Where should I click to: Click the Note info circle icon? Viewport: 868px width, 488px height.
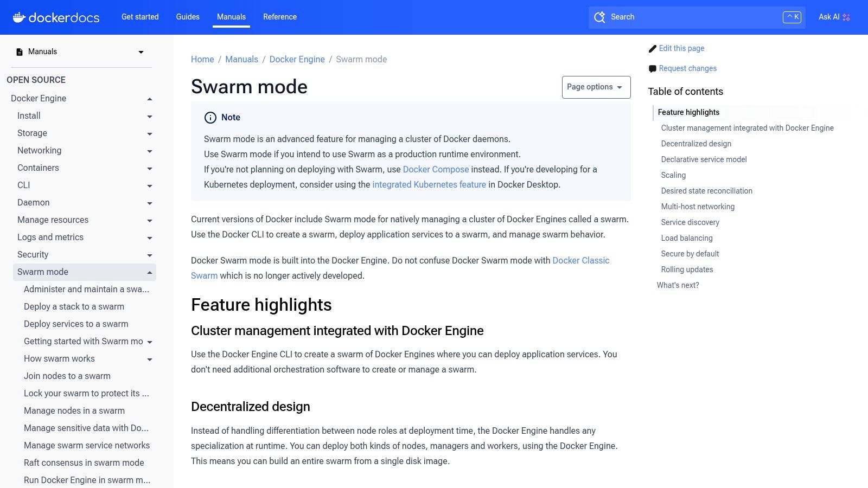click(x=210, y=118)
